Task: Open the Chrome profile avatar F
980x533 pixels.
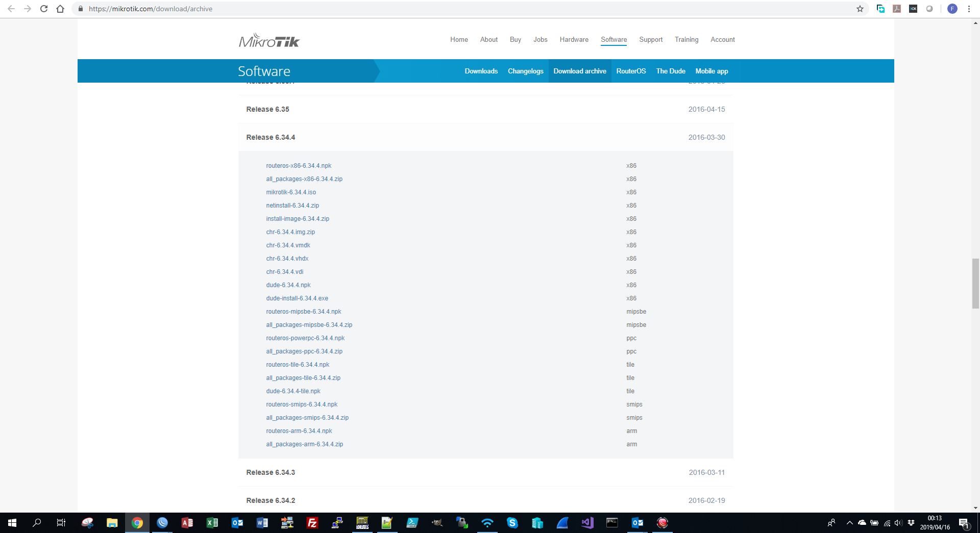Action: point(952,9)
